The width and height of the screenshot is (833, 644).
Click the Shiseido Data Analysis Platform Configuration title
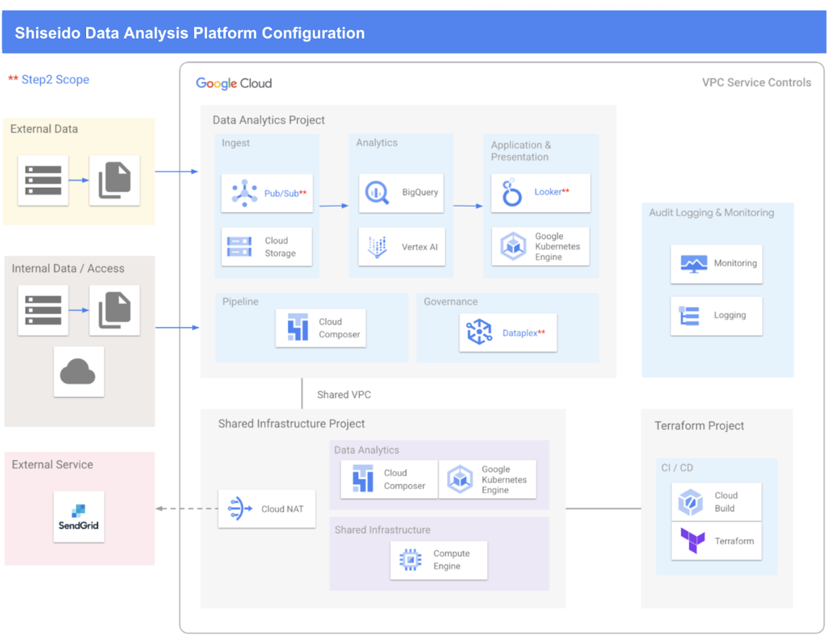point(190,33)
